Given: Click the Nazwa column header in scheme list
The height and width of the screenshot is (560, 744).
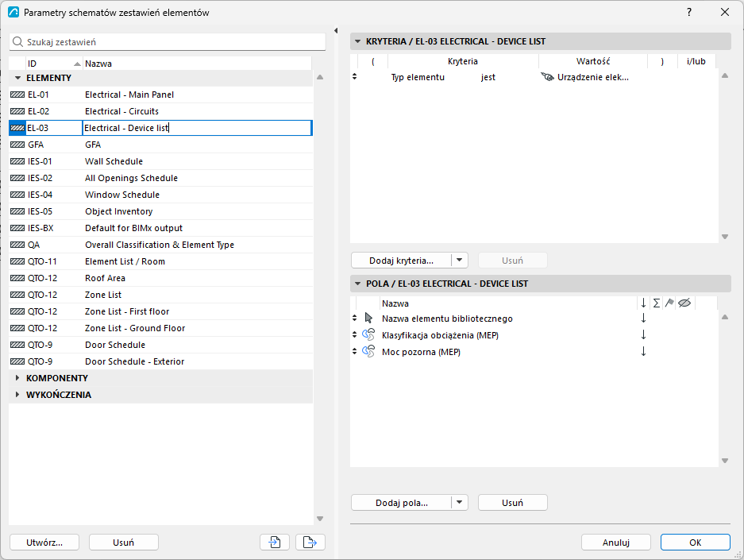Looking at the screenshot, I should pyautogui.click(x=197, y=64).
